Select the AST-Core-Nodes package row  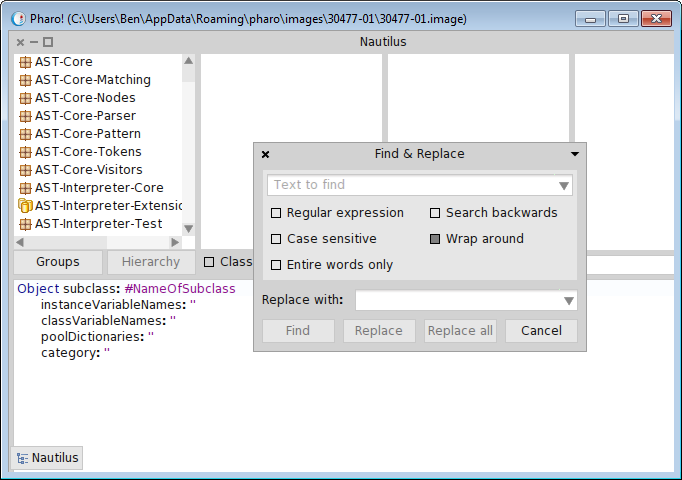click(x=98, y=98)
